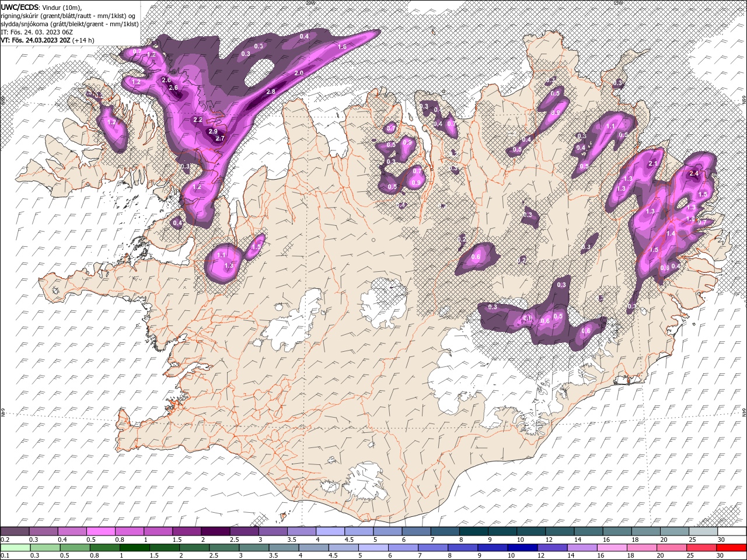Click the '2.2' snowfall value on the map
The width and height of the screenshot is (747, 560).
click(x=198, y=120)
